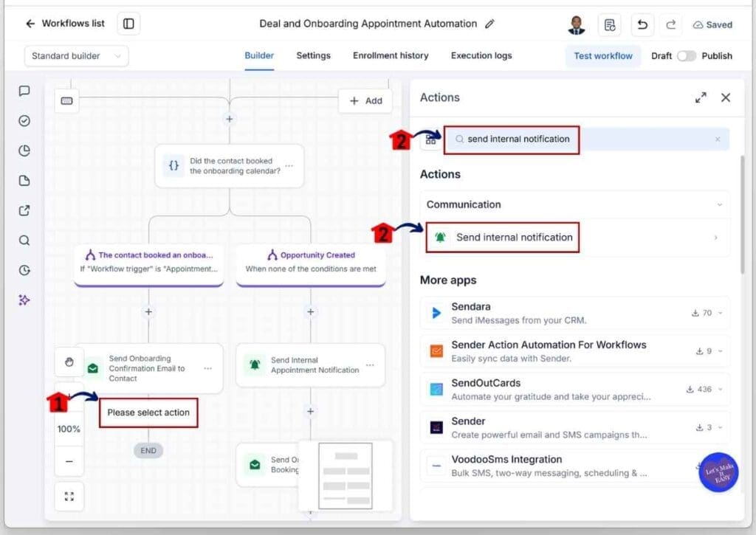The image size is (756, 535).
Task: Clear the action search text
Action: (718, 139)
